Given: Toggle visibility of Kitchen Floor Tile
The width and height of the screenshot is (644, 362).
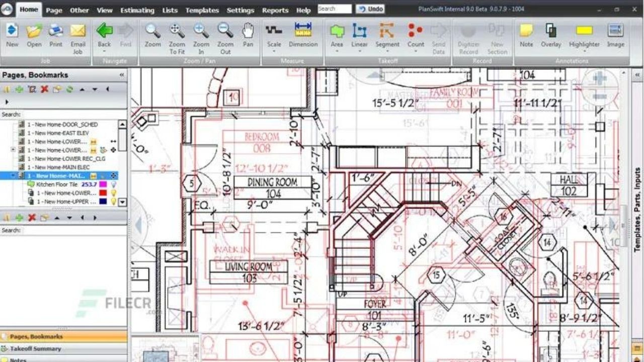Looking at the screenshot, I should point(114,184).
